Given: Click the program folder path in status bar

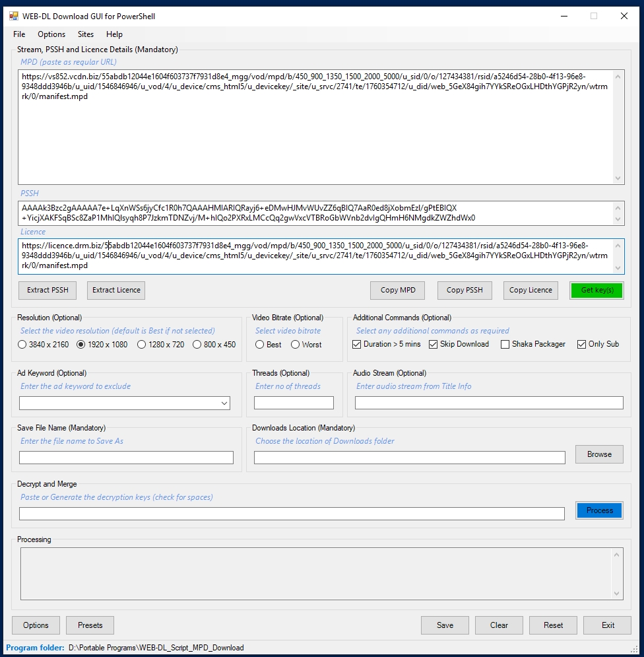Looking at the screenshot, I should 156,648.
